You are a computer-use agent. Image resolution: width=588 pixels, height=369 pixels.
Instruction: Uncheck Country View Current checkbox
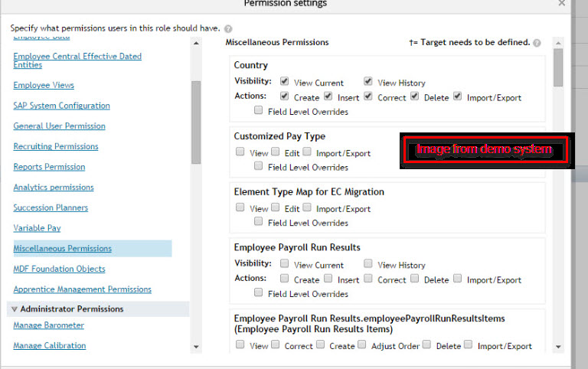tap(285, 81)
